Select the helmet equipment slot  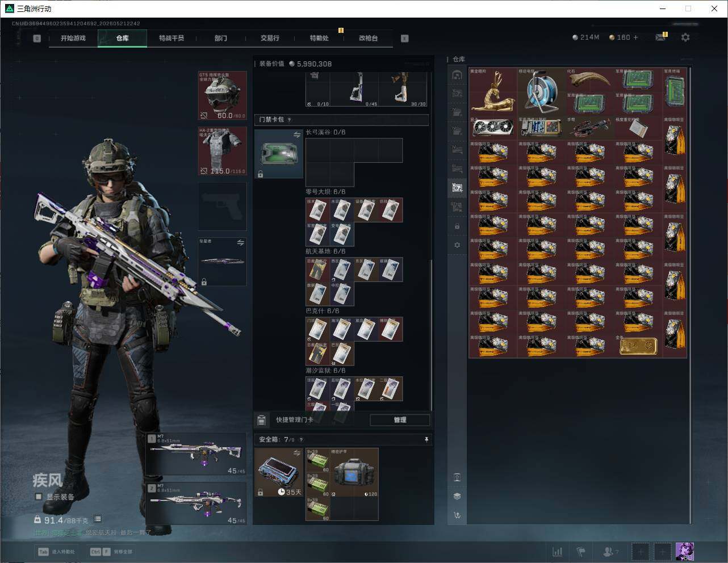[x=222, y=95]
